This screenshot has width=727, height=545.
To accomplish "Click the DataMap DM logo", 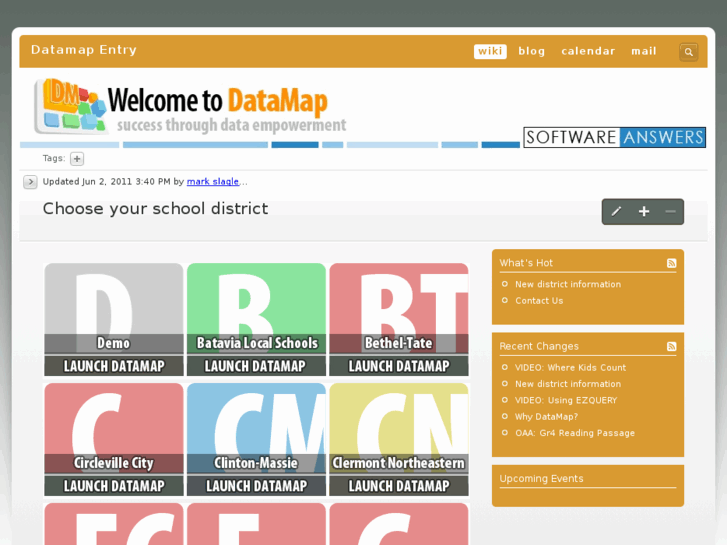I will click(70, 106).
